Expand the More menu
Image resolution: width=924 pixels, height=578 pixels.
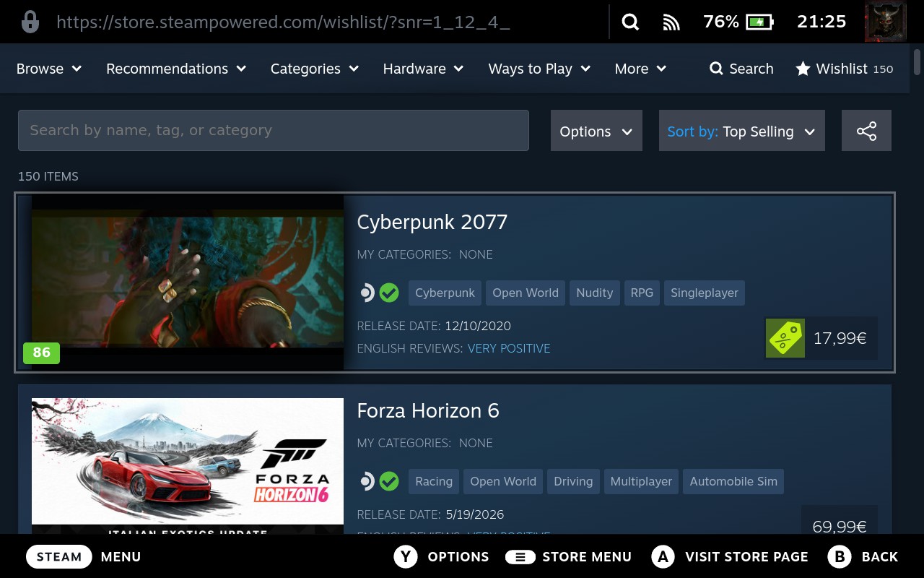tap(640, 69)
